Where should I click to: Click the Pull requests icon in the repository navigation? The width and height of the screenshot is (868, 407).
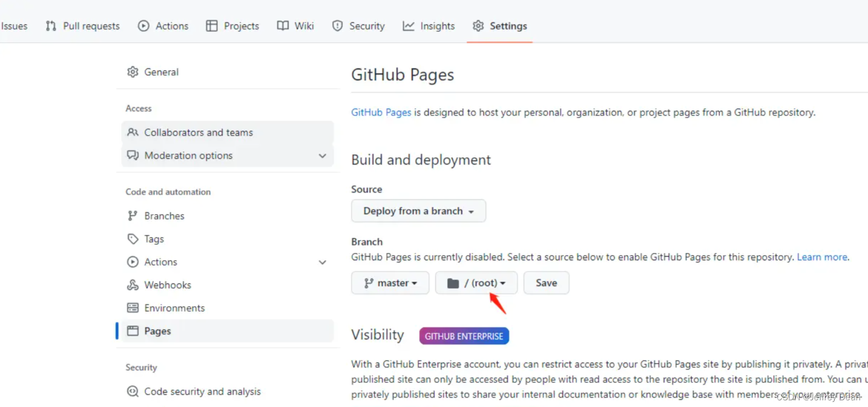point(51,26)
